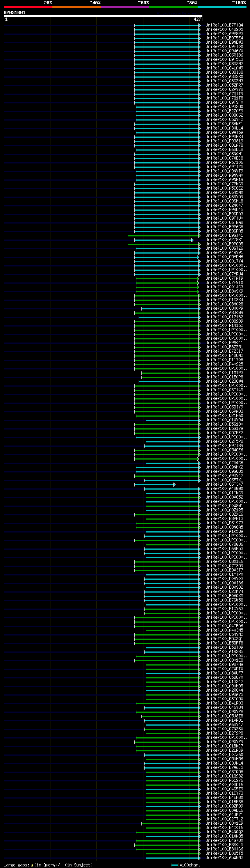The width and height of the screenshot is (250, 868).
Task: Select the query name BP031601
Action: pos(14,12)
